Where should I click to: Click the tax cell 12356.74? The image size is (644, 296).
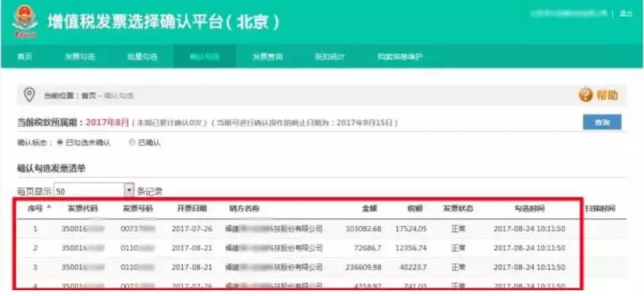[x=411, y=248]
